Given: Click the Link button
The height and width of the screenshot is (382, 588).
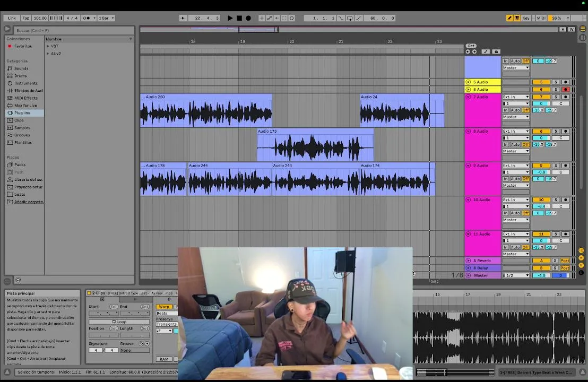Looking at the screenshot, I should tap(12, 18).
